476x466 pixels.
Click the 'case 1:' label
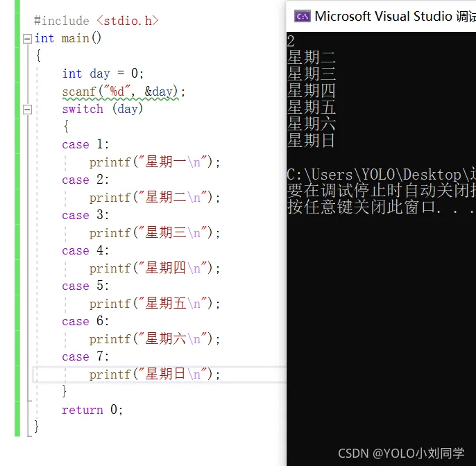[x=85, y=144]
